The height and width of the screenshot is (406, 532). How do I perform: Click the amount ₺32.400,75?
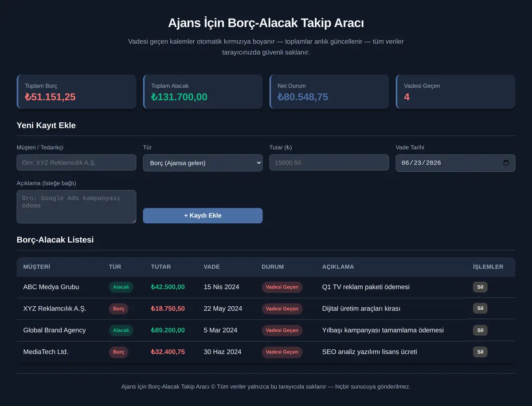click(x=168, y=352)
